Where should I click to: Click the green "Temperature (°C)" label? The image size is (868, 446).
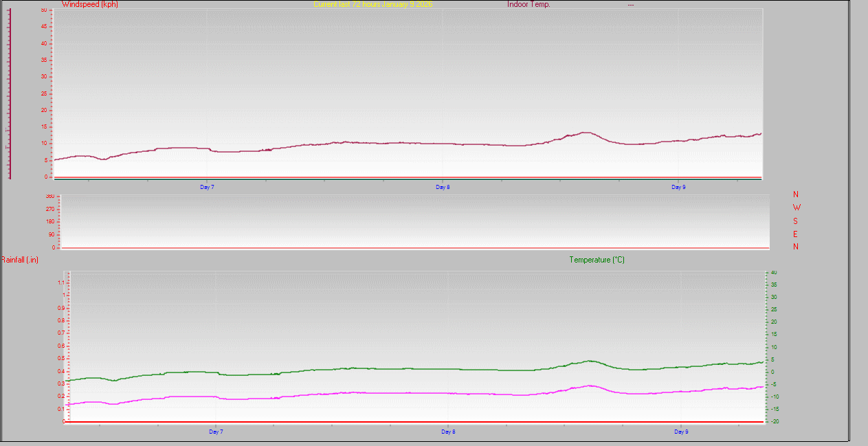pos(597,260)
